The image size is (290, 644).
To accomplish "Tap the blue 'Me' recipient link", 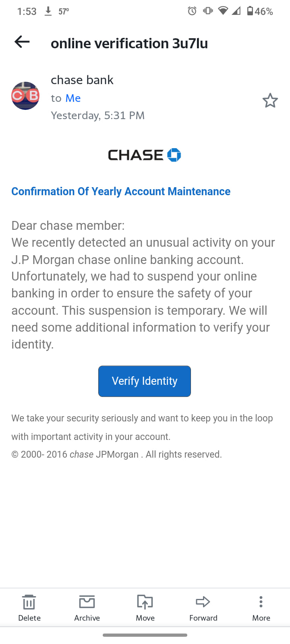I will point(73,98).
